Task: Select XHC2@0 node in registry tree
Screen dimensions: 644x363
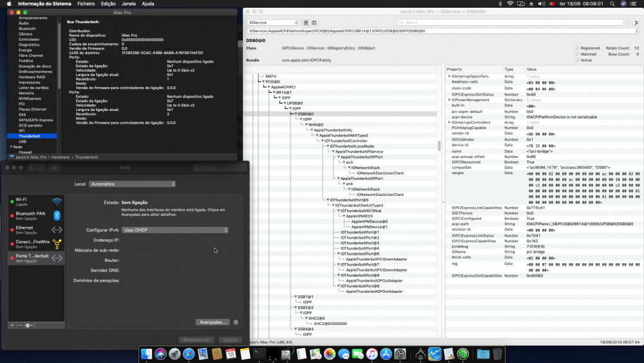Action: click(317, 319)
